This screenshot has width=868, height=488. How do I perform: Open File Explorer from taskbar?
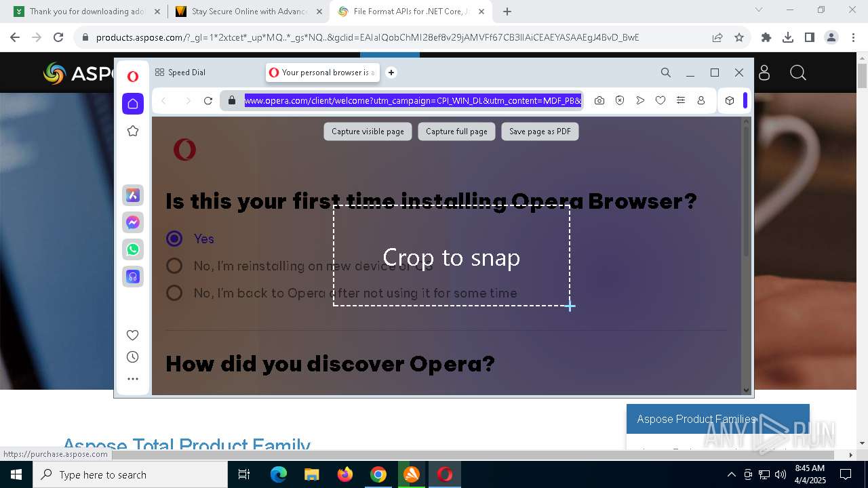311,474
